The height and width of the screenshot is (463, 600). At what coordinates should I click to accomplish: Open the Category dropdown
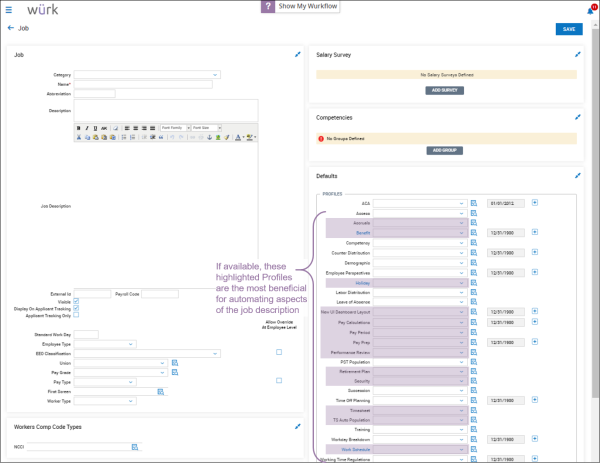[147, 75]
